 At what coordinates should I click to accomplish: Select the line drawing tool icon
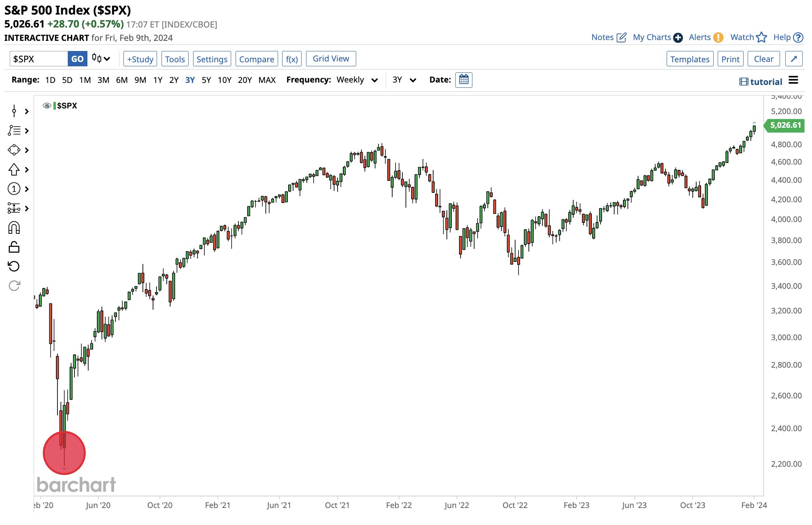pyautogui.click(x=14, y=111)
